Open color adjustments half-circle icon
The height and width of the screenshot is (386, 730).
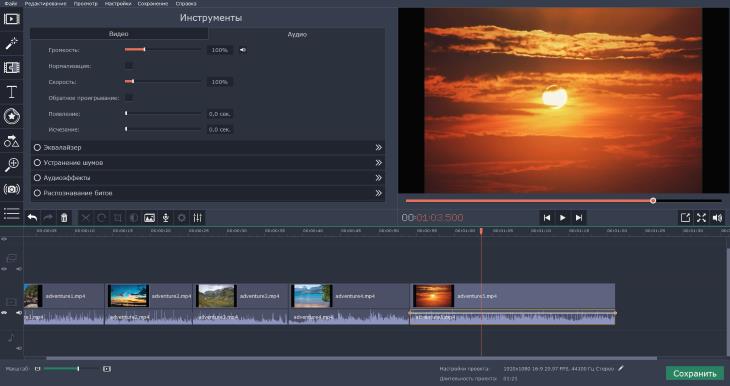[x=133, y=217]
